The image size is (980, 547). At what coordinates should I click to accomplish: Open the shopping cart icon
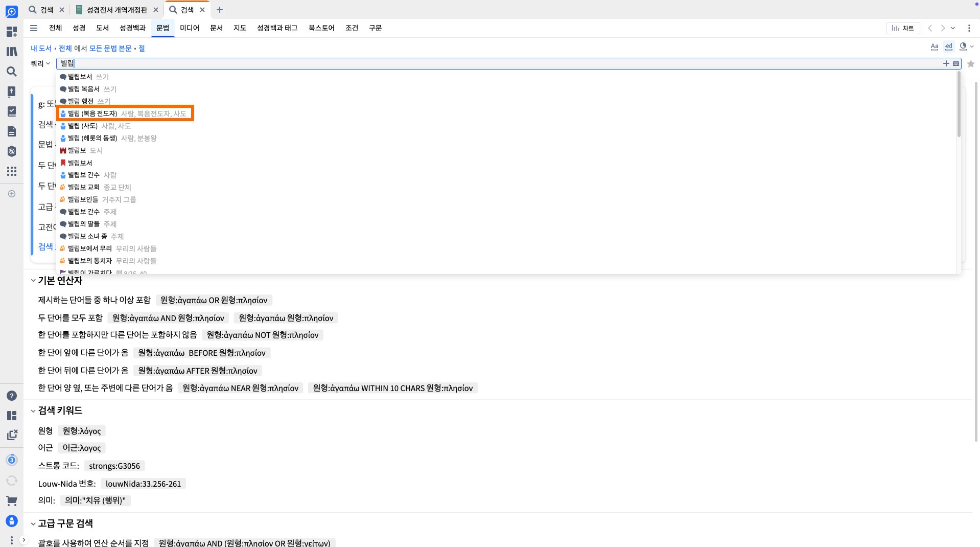click(x=11, y=501)
